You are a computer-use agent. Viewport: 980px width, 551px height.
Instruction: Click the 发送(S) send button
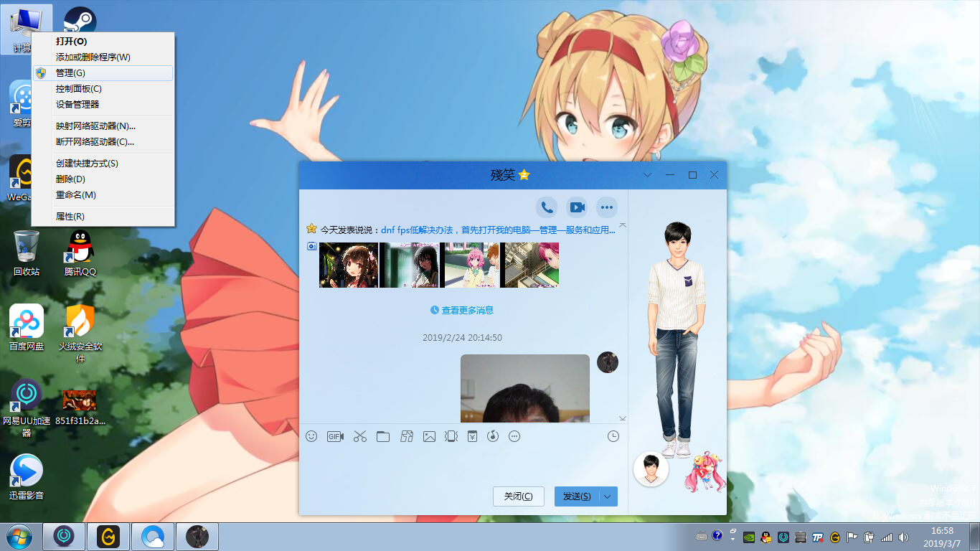click(x=577, y=496)
